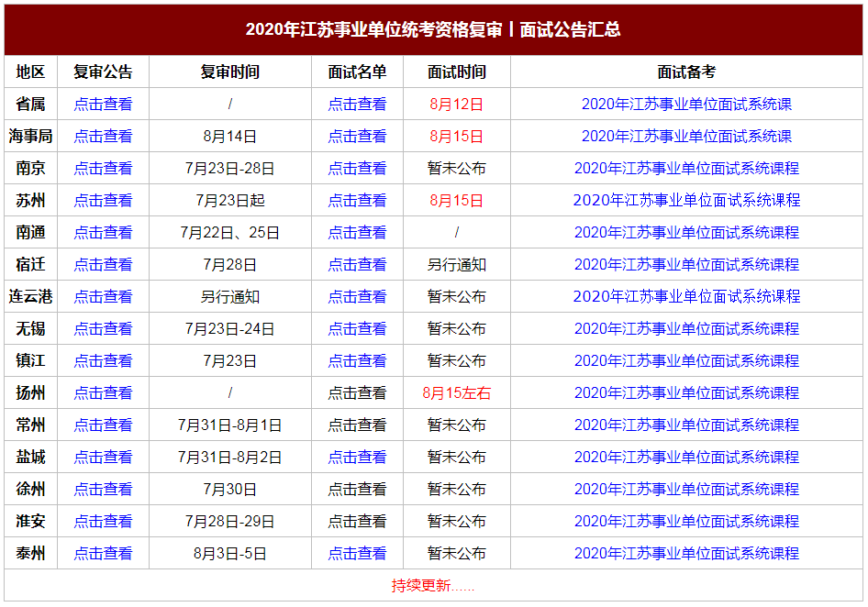
Task: Open 面试系统课程 link in 无锡 row
Action: [x=686, y=328]
